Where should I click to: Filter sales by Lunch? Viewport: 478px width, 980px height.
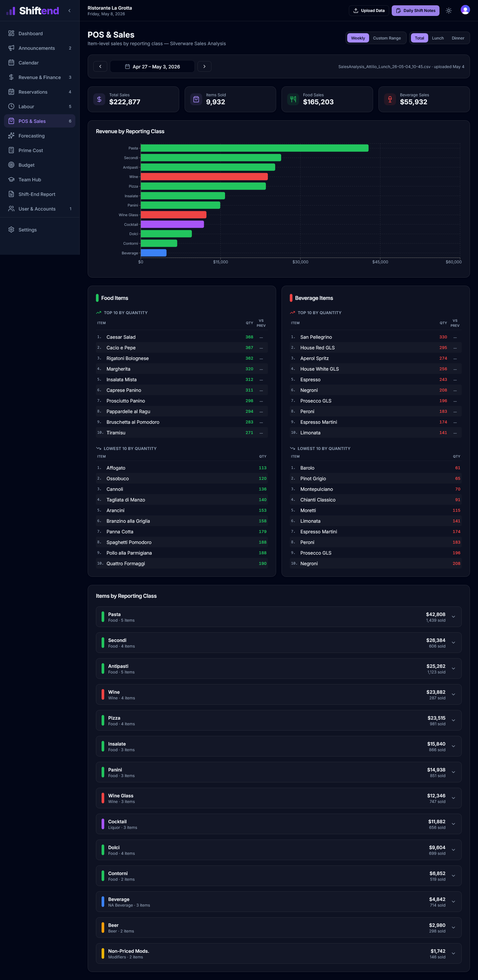[x=438, y=38]
